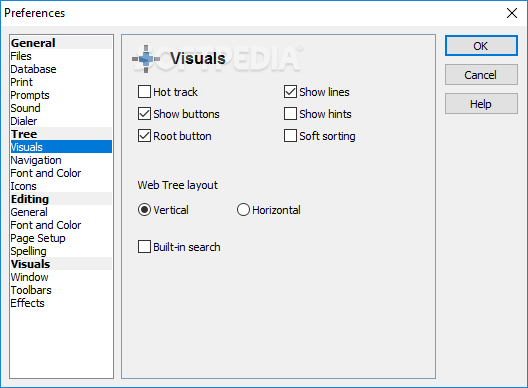Choose the Vertical layout radio button
Viewport: 528px width, 388px height.
pyautogui.click(x=144, y=210)
